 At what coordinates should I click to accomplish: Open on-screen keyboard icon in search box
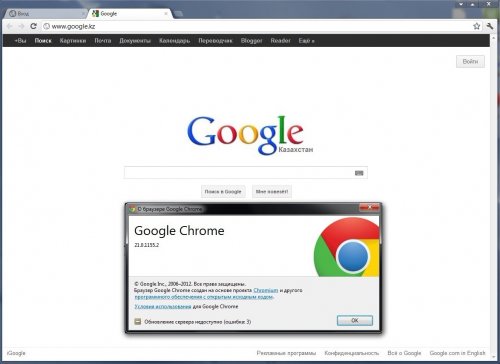[359, 173]
